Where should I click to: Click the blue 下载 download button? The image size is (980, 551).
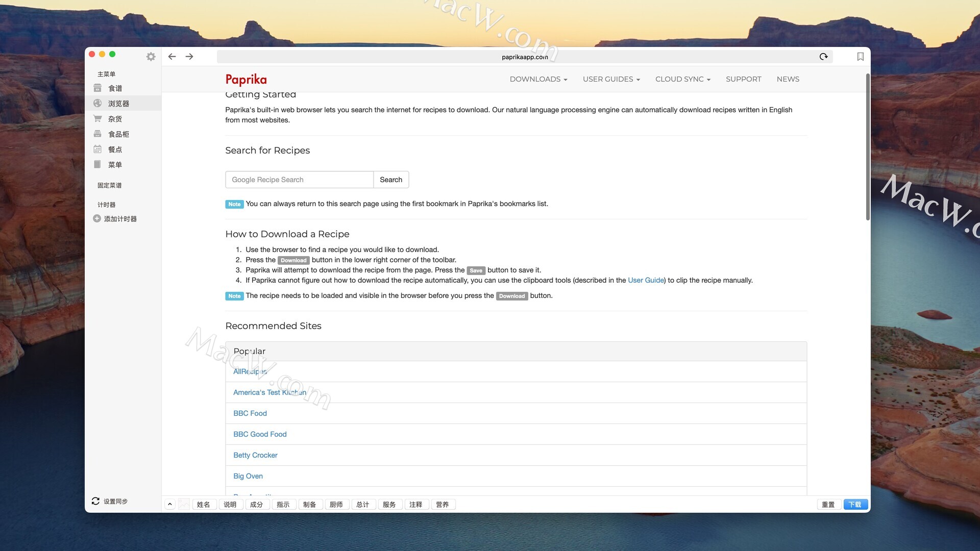tap(855, 505)
